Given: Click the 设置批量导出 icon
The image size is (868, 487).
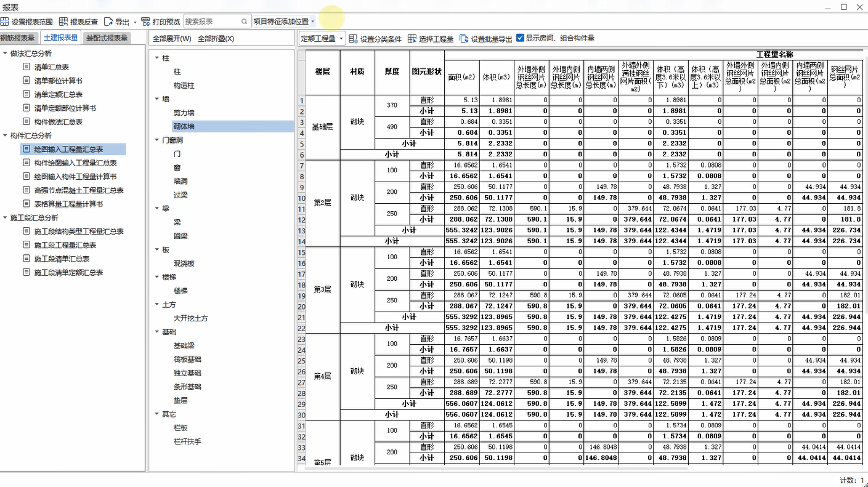Looking at the screenshot, I should [464, 38].
